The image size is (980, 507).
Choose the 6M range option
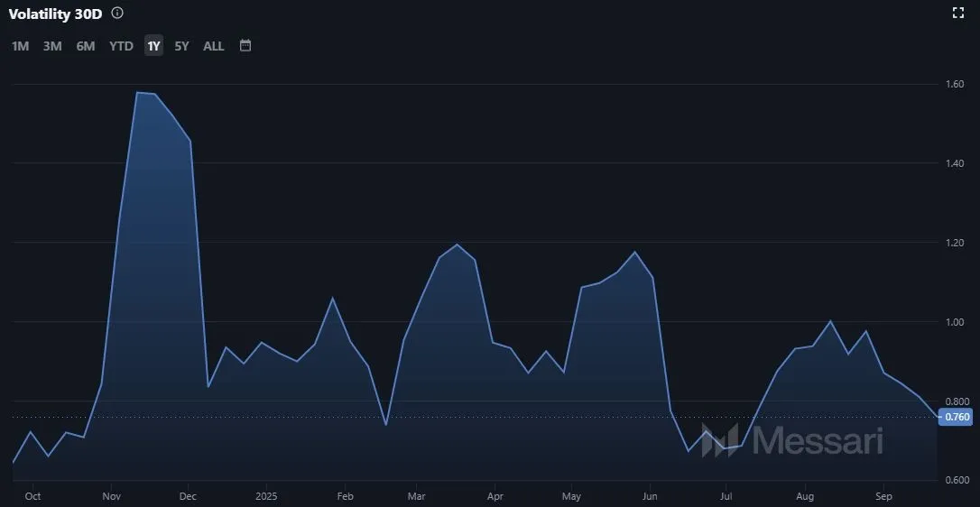(86, 46)
